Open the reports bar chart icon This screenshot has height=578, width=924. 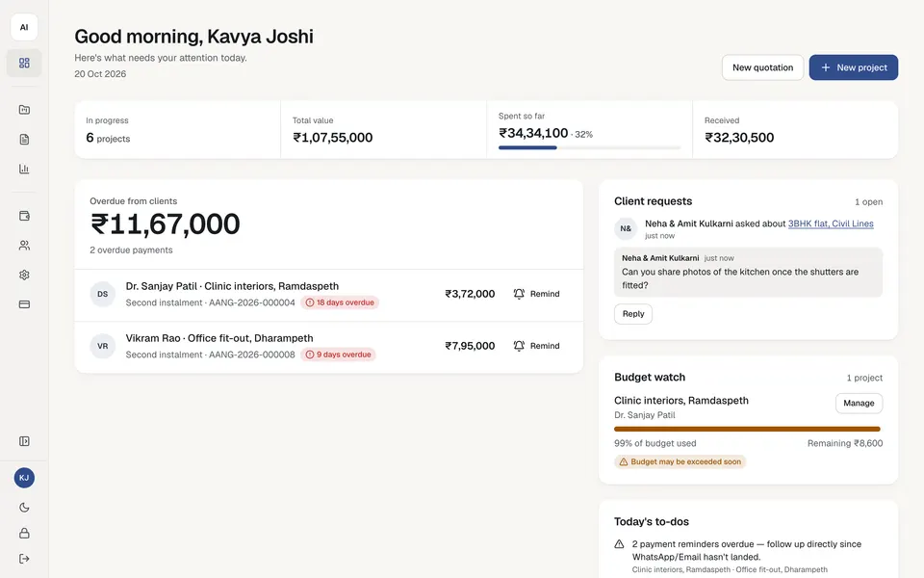(x=24, y=169)
